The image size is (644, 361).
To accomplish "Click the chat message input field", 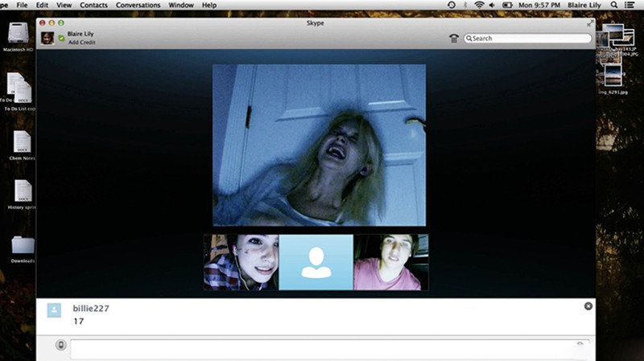I will click(330, 350).
